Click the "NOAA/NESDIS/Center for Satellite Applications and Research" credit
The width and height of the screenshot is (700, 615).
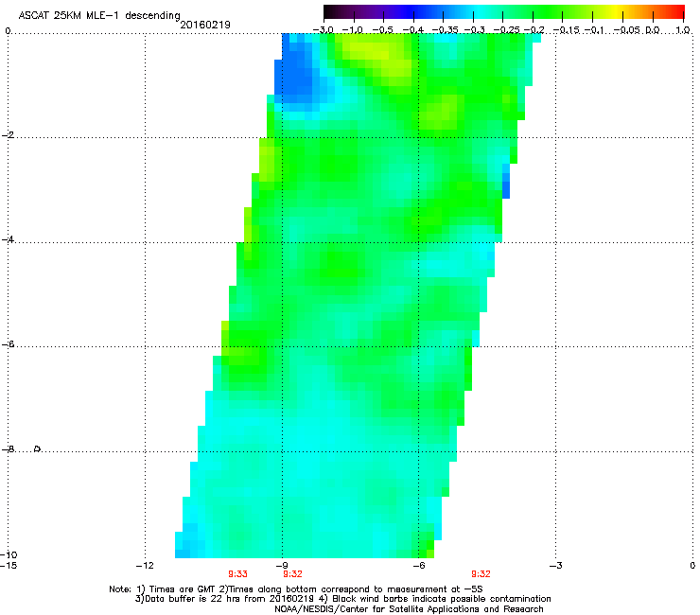coord(409,609)
